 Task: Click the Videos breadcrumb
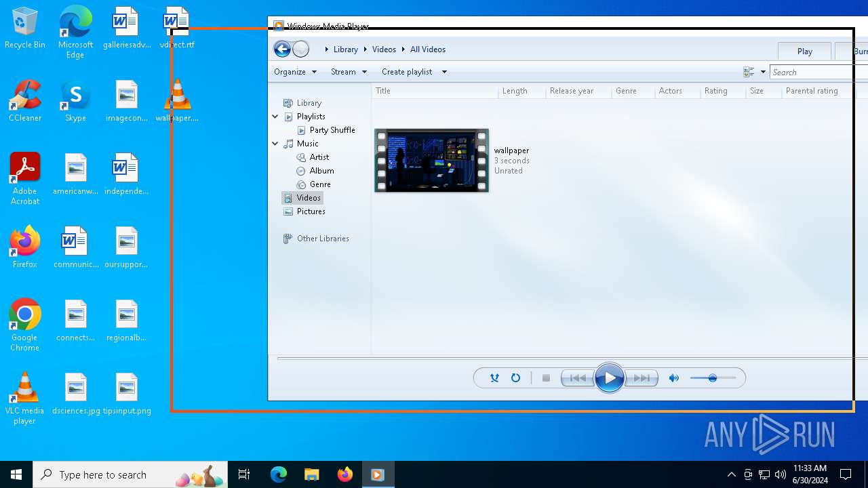(384, 49)
